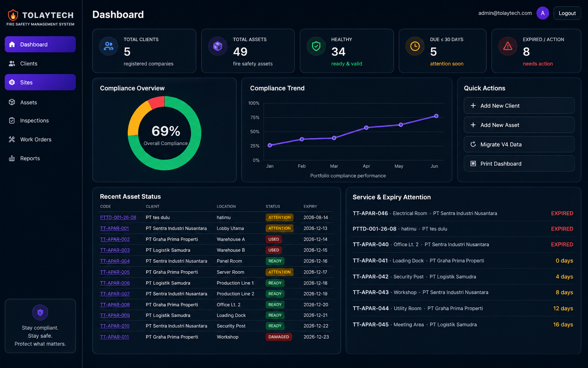
Task: Open asset link TT-APAR-008
Action: pyautogui.click(x=115, y=305)
